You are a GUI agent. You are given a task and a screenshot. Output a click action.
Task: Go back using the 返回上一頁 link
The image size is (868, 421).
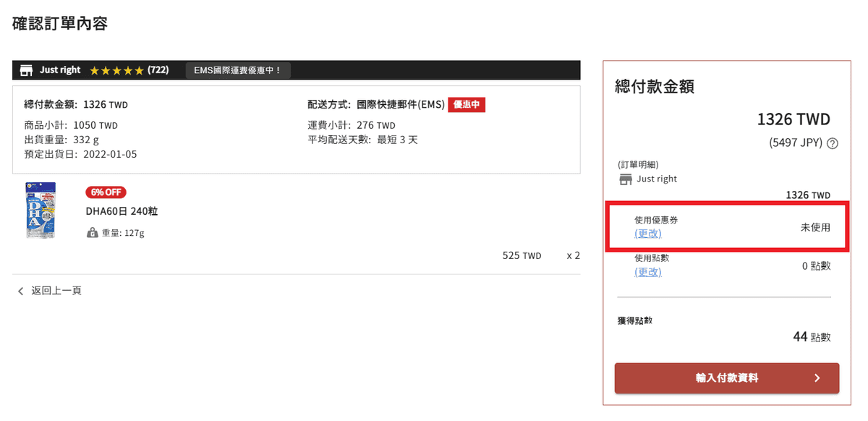coord(56,291)
